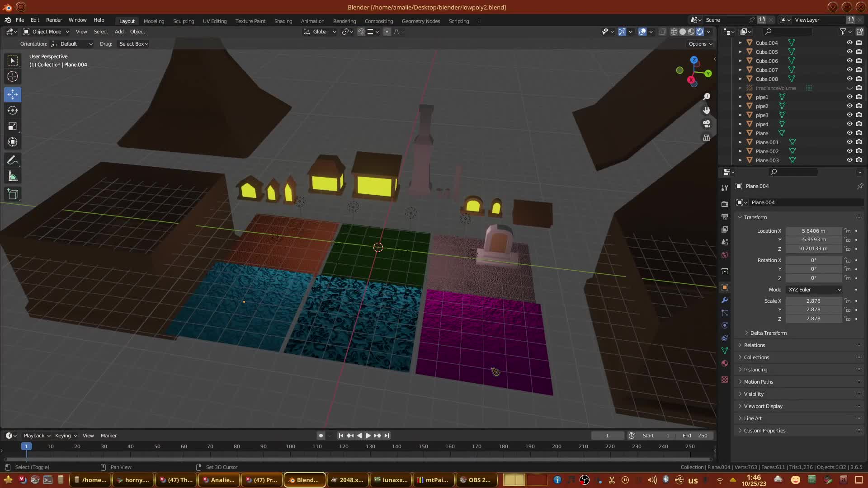Click the Location X value field
This screenshot has width=868, height=488.
[813, 231]
